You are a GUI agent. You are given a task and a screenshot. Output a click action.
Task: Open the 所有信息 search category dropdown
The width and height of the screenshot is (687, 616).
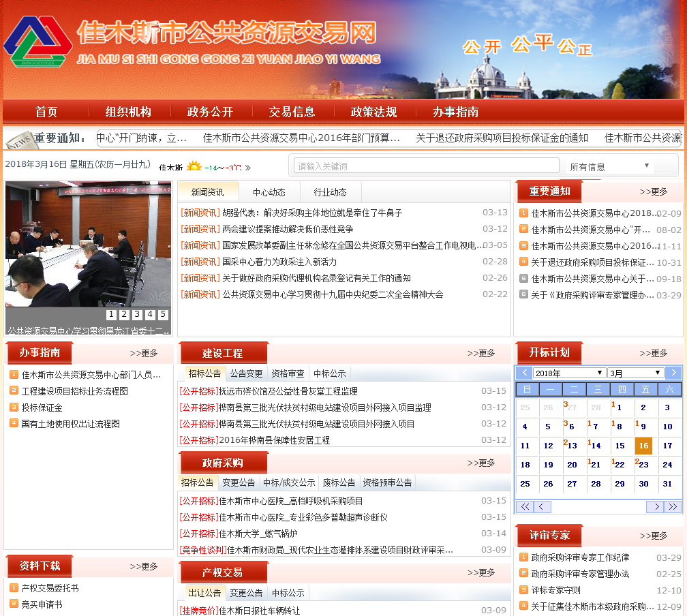point(609,166)
